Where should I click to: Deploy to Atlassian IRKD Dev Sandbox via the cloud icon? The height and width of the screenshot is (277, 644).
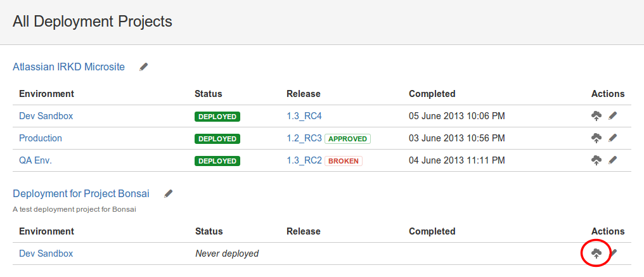[596, 116]
